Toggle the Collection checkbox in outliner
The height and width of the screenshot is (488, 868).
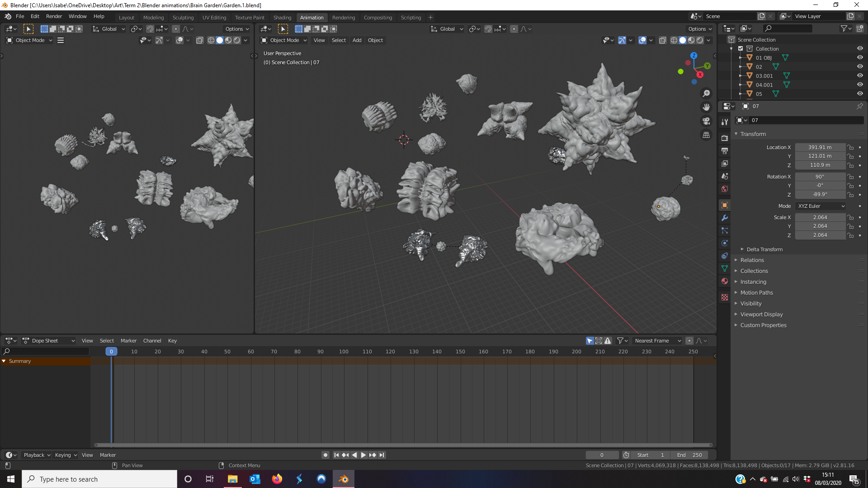[x=741, y=49]
